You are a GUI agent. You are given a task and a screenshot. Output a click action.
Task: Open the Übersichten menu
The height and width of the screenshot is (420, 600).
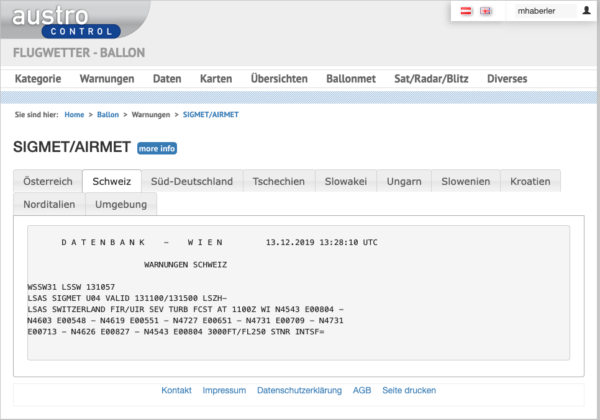[x=279, y=78]
